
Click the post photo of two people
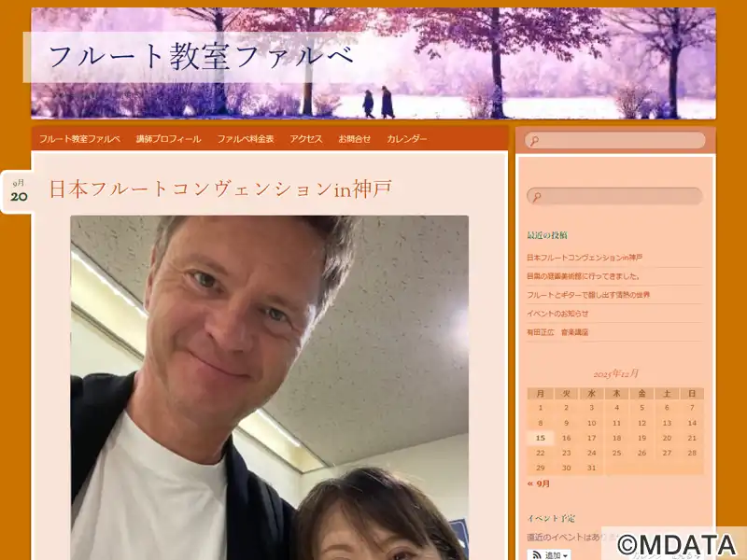pyautogui.click(x=270, y=387)
